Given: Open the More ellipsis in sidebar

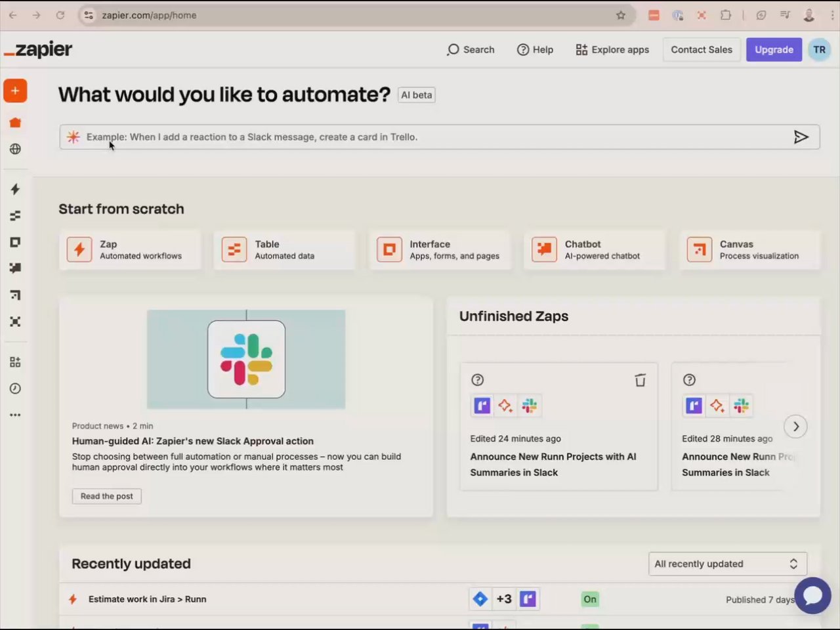Looking at the screenshot, I should pos(15,415).
